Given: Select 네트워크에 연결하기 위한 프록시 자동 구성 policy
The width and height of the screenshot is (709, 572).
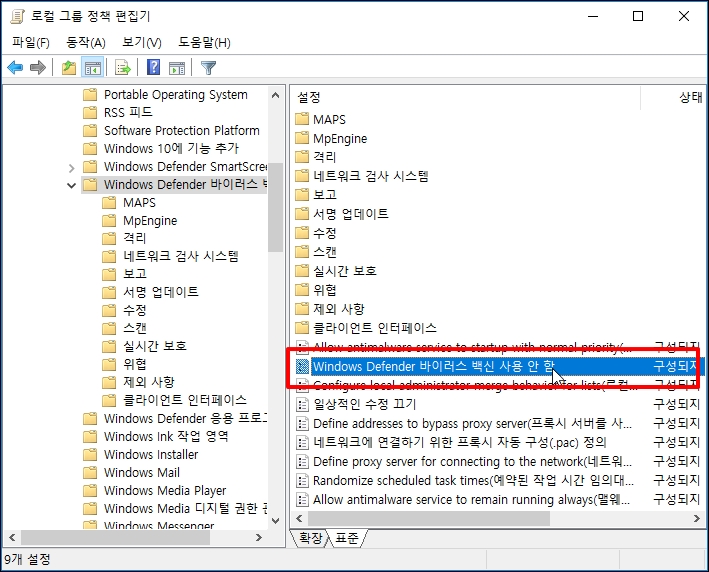Looking at the screenshot, I should 459,442.
